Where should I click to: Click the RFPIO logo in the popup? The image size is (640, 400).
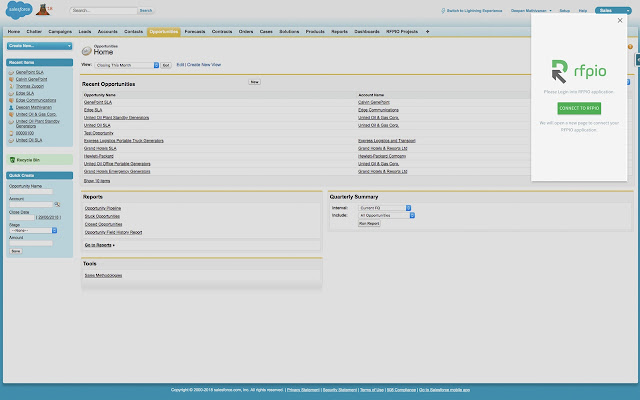tap(579, 71)
